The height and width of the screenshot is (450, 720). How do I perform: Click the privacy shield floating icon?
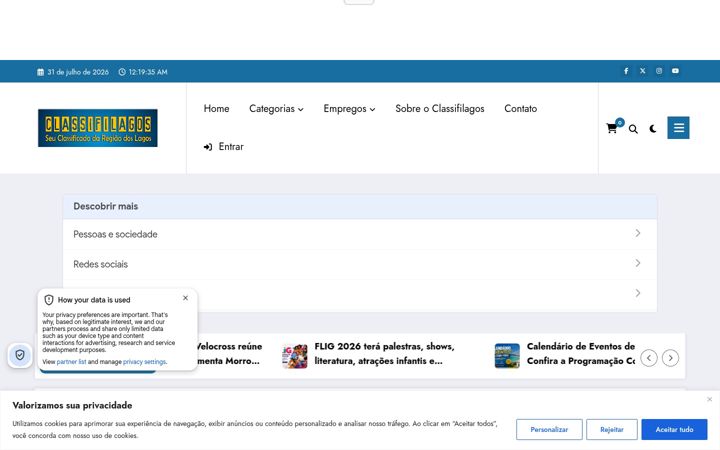pos(20,355)
